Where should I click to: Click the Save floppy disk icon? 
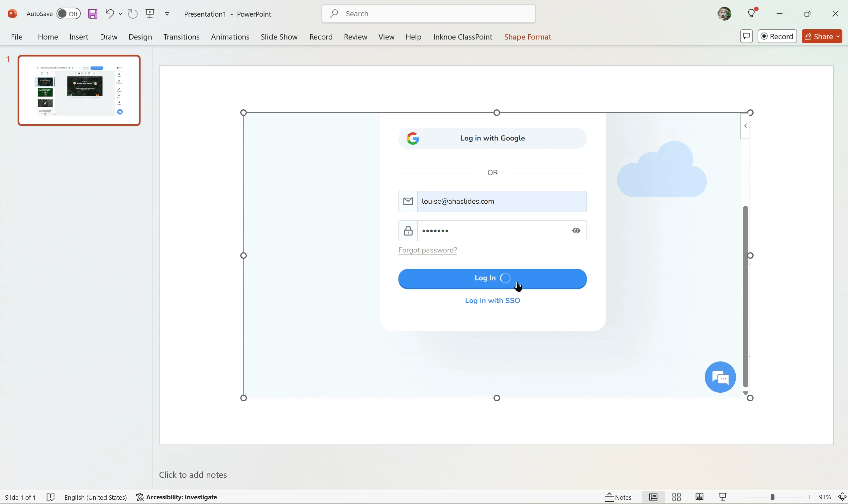click(93, 14)
